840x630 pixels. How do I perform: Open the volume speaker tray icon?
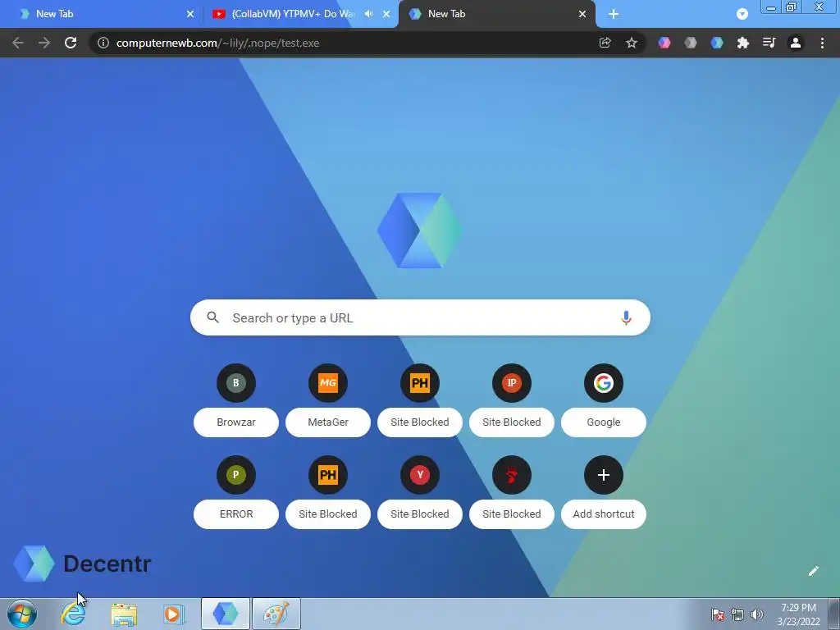[757, 614]
